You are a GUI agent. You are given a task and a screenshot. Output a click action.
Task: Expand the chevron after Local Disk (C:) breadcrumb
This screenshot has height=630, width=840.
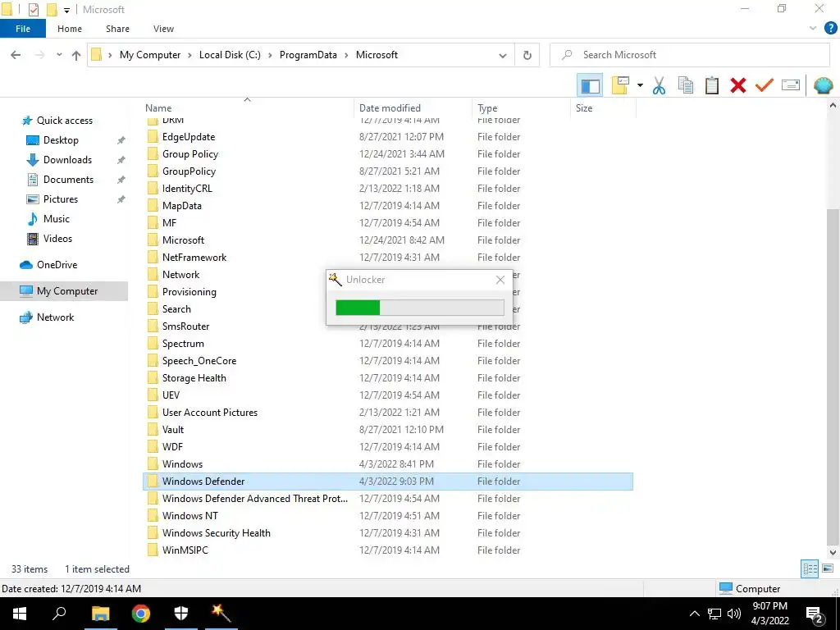(270, 55)
